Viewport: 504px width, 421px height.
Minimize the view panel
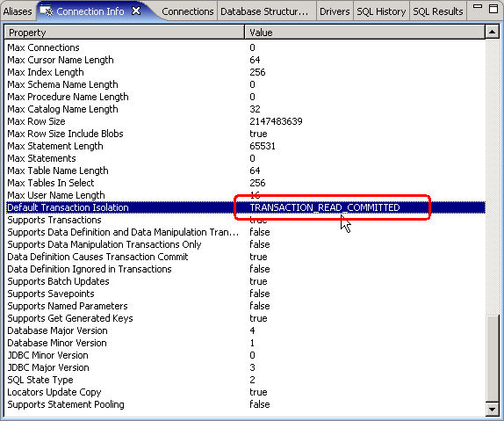[478, 7]
